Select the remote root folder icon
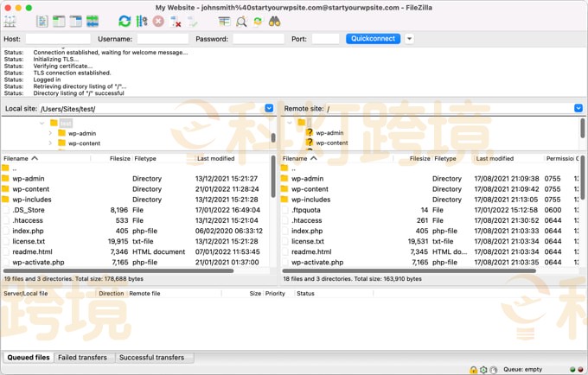Screen dimensions: 588x375 pos(302,122)
